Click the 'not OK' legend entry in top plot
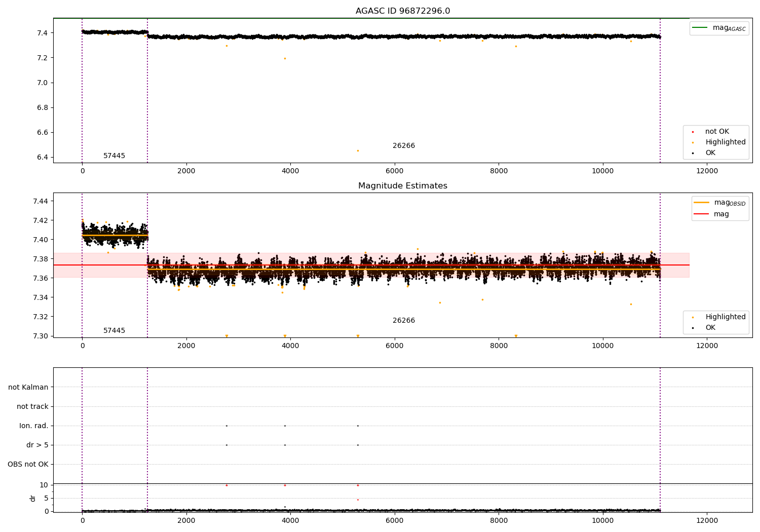 [717, 131]
